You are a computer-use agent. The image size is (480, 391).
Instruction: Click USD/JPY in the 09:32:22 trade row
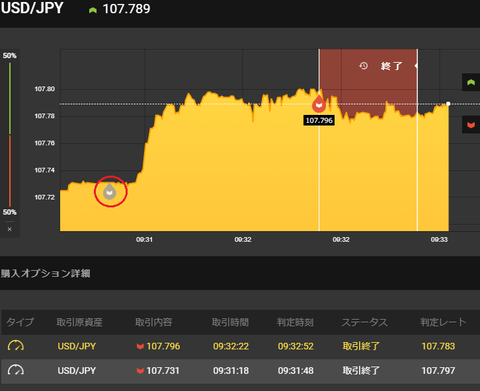pyautogui.click(x=77, y=346)
